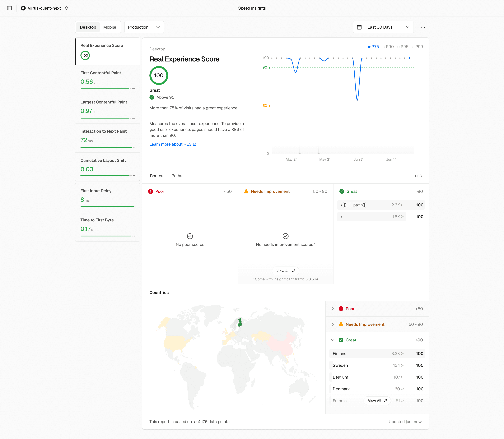Screen dimensions: 504x439
Task: Click the viirus-client-next project avatar
Action: pyautogui.click(x=23, y=8)
